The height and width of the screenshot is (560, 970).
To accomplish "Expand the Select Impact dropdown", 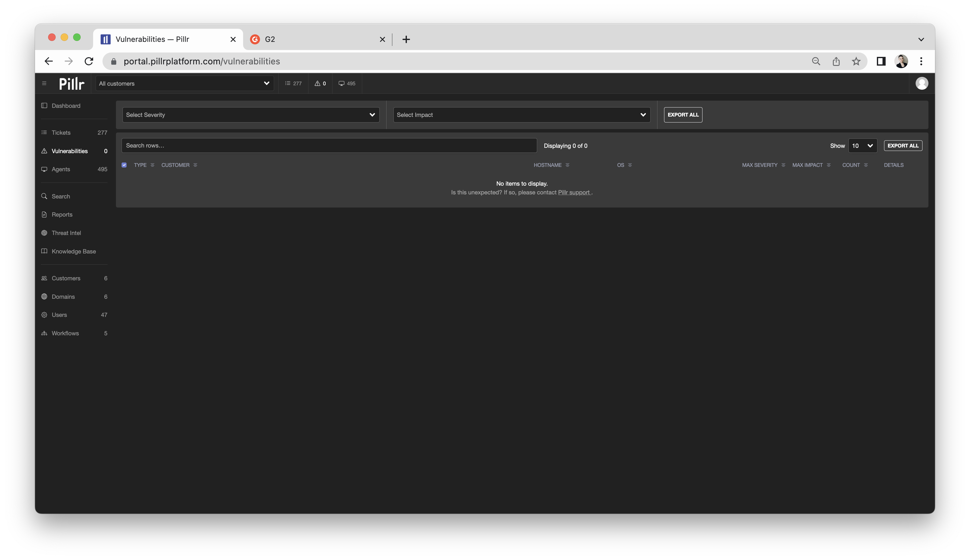I will 522,115.
